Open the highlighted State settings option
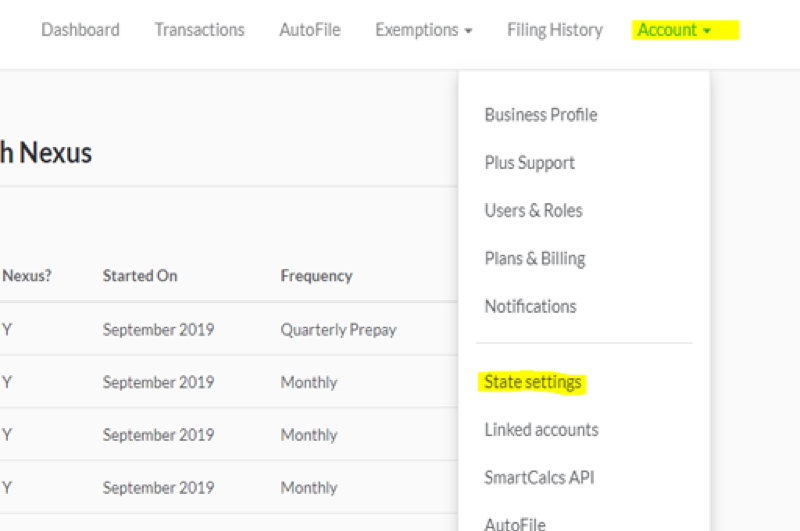Screen dimensions: 800x531 point(533,382)
